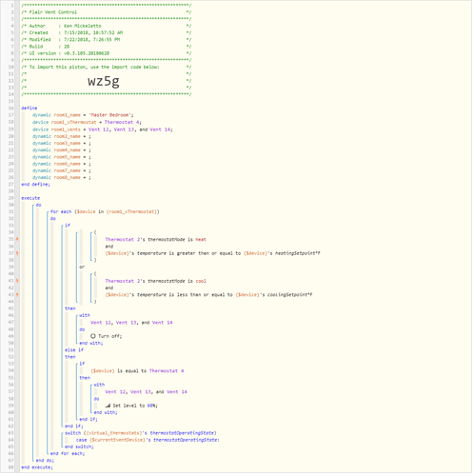The width and height of the screenshot is (474, 476).
Task: Select the room1_vents device variable line
Action: [103, 130]
